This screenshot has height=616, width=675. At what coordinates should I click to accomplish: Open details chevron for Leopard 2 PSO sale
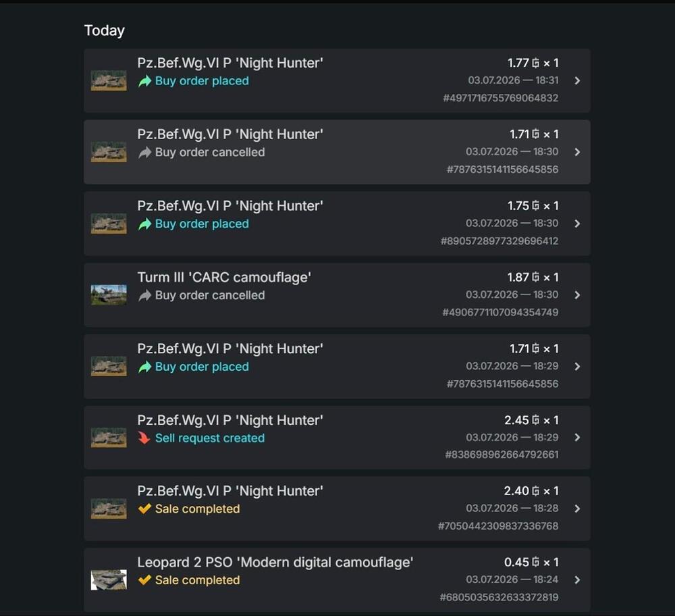[577, 580]
